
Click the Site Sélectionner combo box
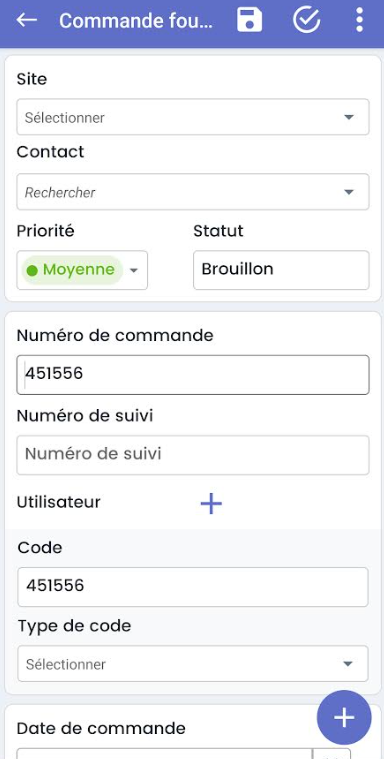(193, 117)
